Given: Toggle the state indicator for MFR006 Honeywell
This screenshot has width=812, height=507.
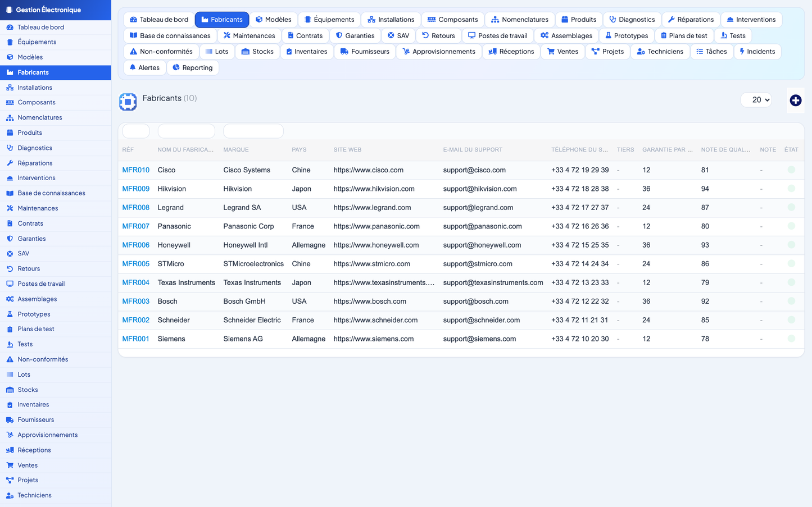Looking at the screenshot, I should click(791, 245).
